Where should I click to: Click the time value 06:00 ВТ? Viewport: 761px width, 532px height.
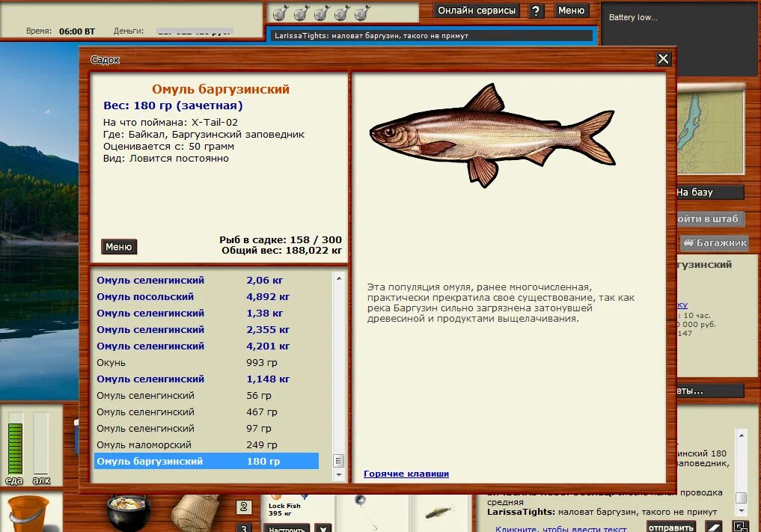pyautogui.click(x=76, y=31)
